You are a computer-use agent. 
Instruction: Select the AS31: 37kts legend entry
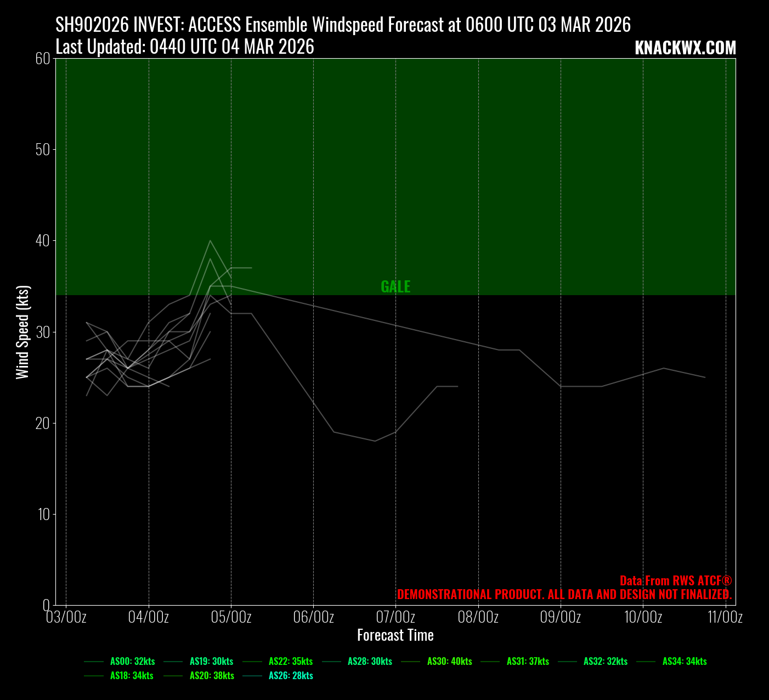[x=528, y=662]
